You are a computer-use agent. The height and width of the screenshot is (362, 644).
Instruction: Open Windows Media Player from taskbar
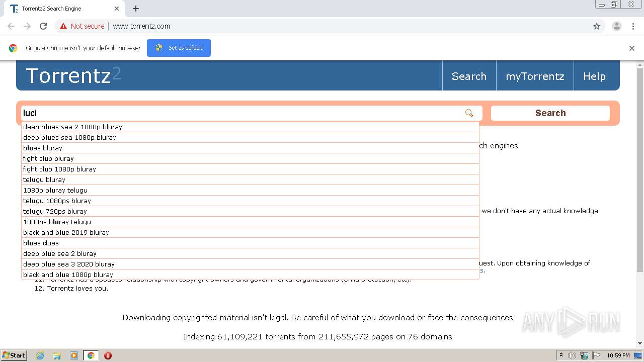pos(74,355)
